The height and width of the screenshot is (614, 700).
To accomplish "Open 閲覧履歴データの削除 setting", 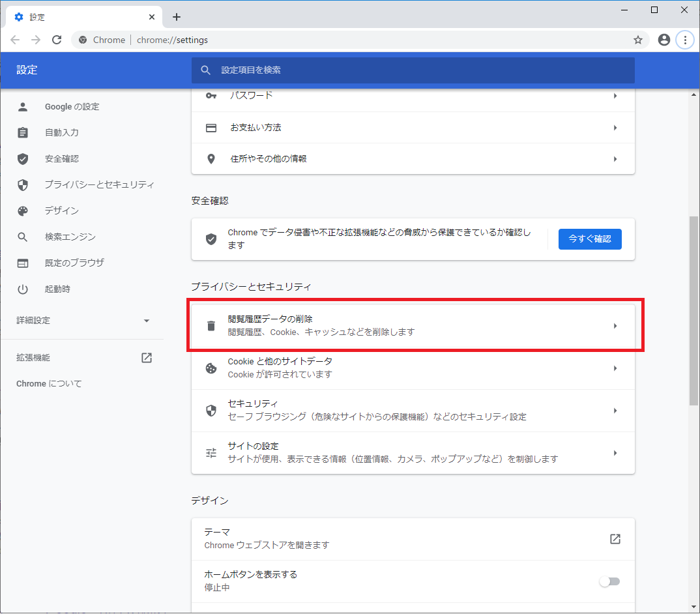I will tap(413, 326).
